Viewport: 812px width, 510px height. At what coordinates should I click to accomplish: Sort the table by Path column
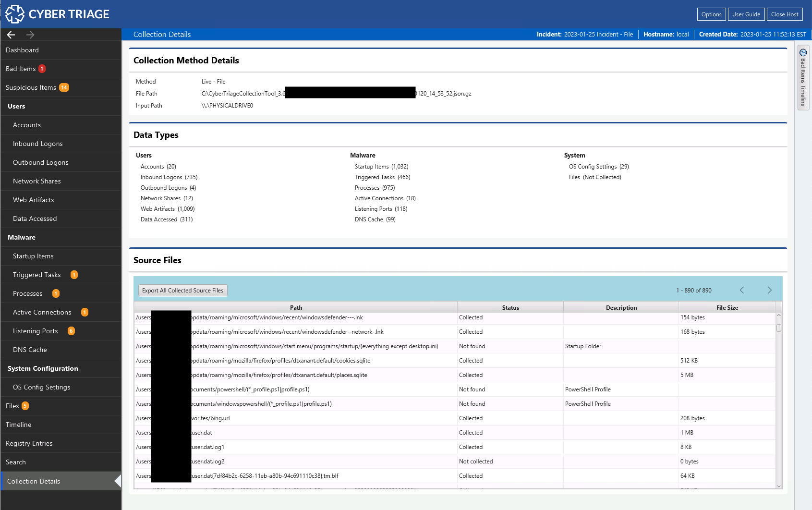(296, 308)
